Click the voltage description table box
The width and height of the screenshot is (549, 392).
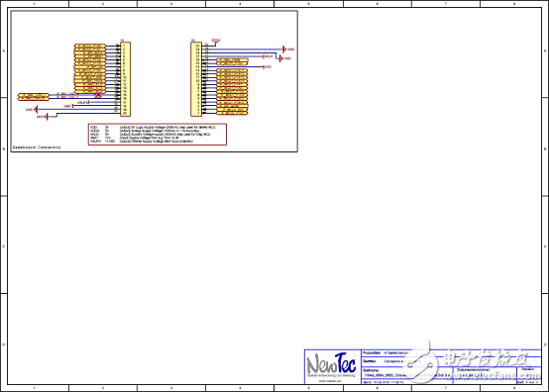click(158, 134)
